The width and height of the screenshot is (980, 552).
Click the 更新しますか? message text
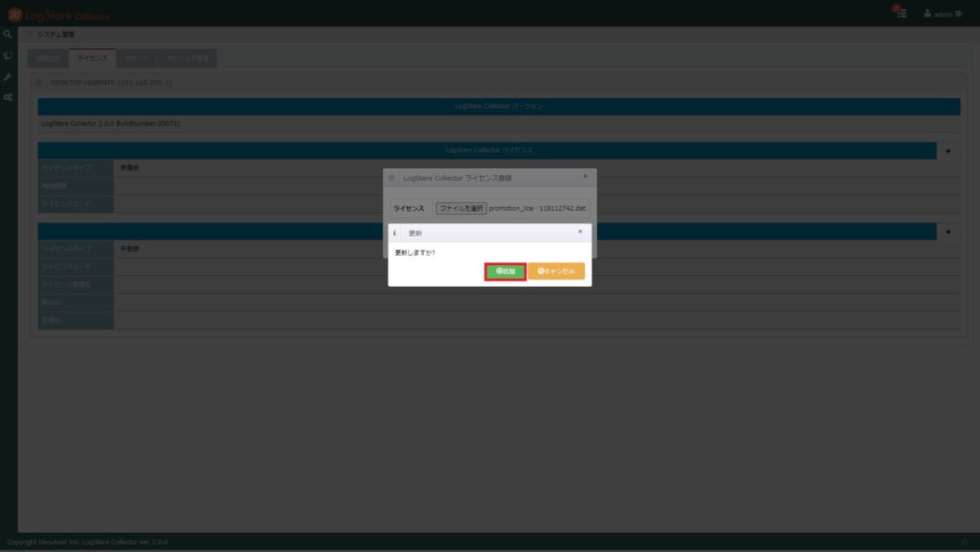pyautogui.click(x=415, y=252)
